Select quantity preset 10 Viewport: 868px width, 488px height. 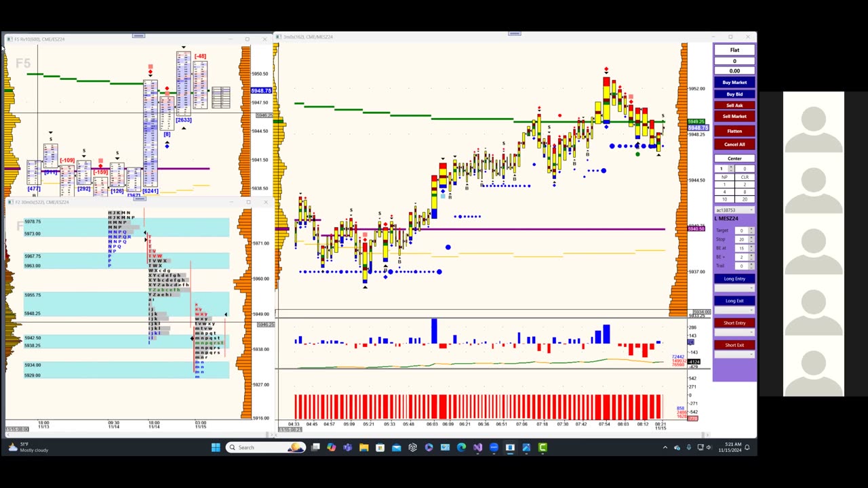coord(724,199)
